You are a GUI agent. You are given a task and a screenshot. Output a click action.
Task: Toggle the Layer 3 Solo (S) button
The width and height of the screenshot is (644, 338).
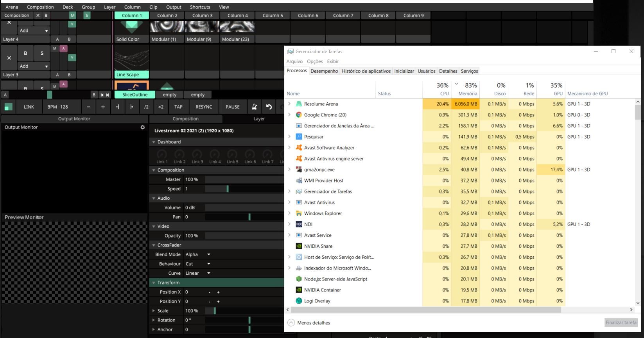click(x=42, y=54)
